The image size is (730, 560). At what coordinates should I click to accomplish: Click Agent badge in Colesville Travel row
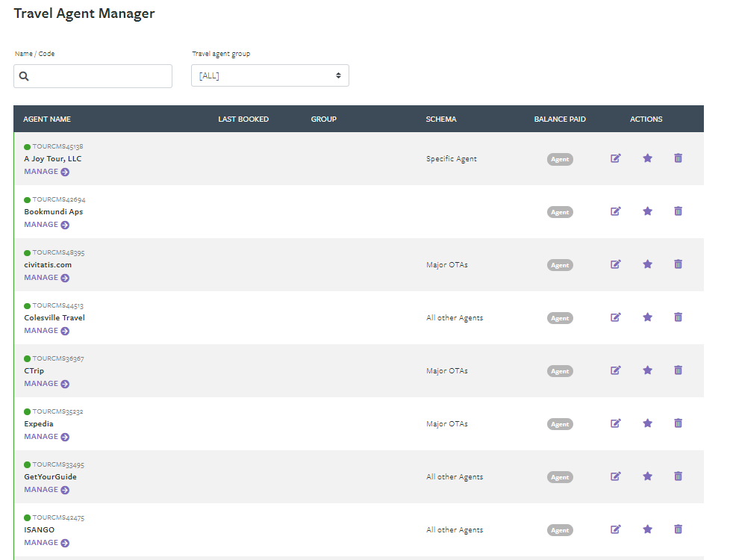[560, 319]
